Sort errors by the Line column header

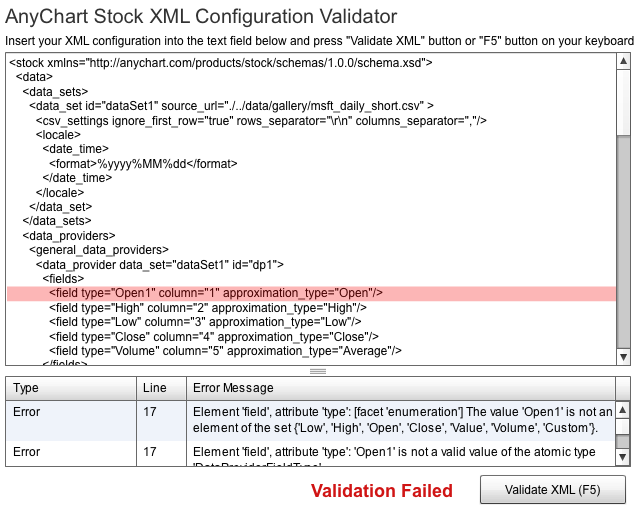pyautogui.click(x=161, y=388)
